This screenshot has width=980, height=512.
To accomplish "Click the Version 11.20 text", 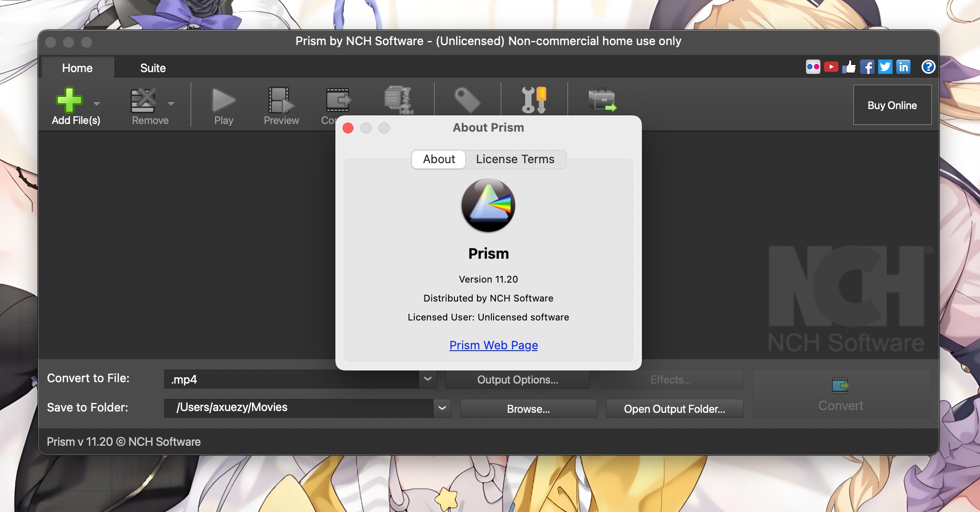I will (488, 279).
